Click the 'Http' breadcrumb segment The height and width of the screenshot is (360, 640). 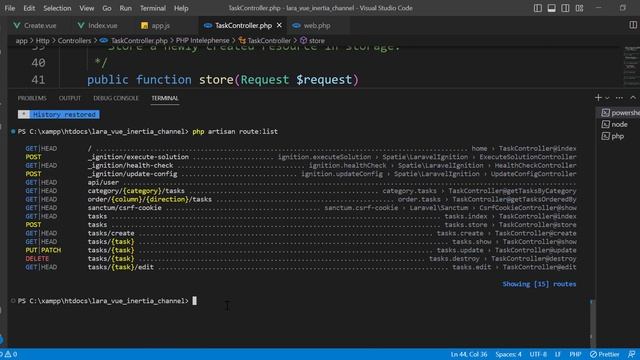[x=42, y=40]
